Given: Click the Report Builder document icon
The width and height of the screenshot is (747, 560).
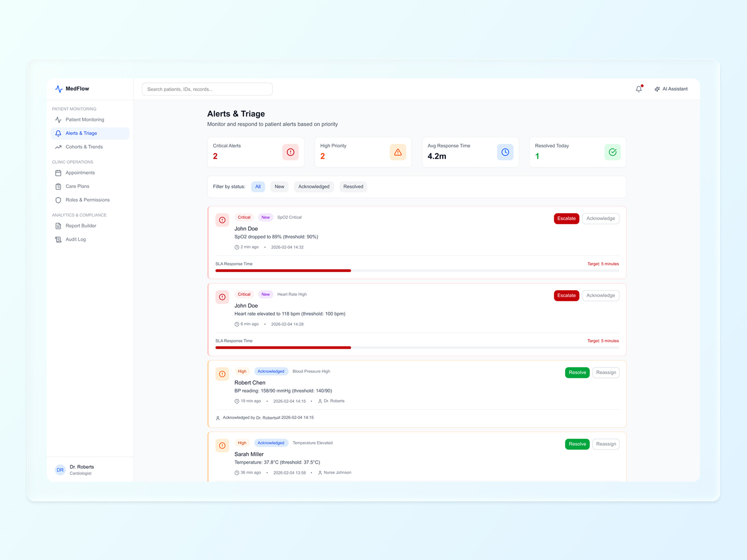Looking at the screenshot, I should (x=58, y=226).
